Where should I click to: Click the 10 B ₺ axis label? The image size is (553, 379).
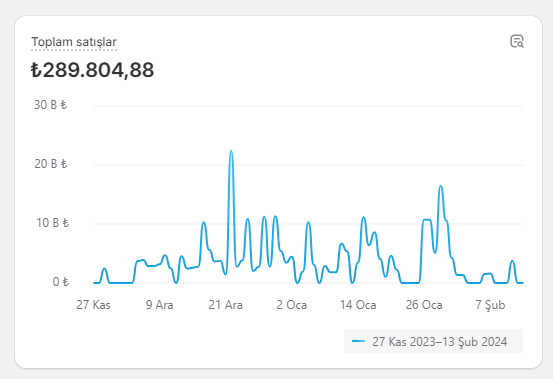tap(53, 223)
